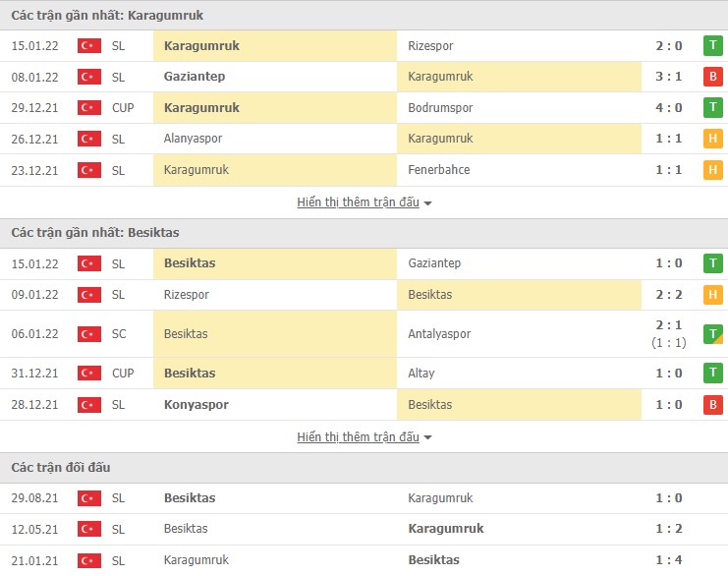Click the 4 : 0 score for Karagumruk vs Bodrumspor
The width and height of the screenshot is (728, 576).
coord(668,108)
